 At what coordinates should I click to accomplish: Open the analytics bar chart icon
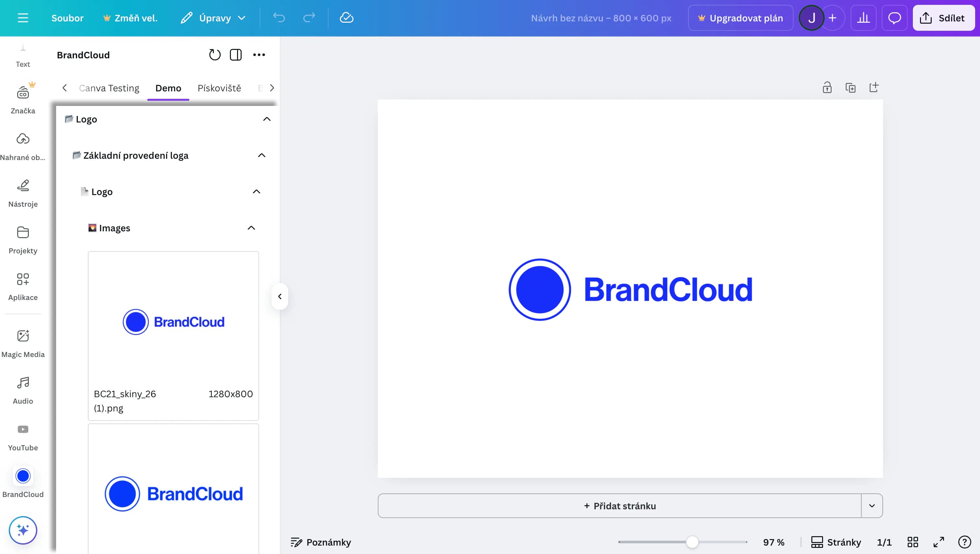(863, 18)
